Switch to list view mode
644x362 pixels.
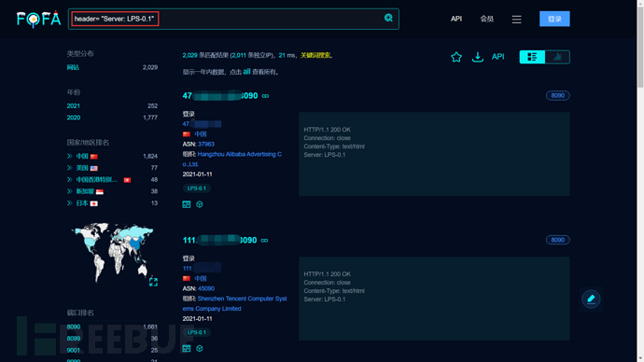click(x=532, y=57)
